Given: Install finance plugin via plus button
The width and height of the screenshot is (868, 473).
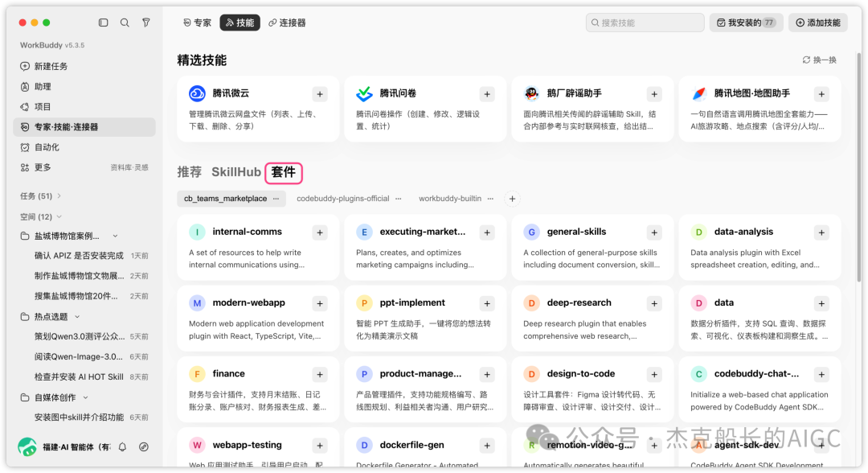Looking at the screenshot, I should 320,375.
